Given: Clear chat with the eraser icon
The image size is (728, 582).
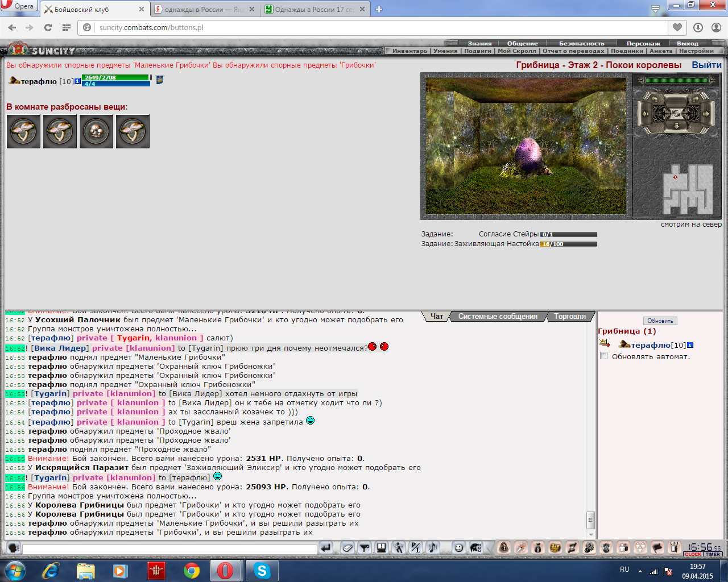Looking at the screenshot, I should tap(348, 548).
